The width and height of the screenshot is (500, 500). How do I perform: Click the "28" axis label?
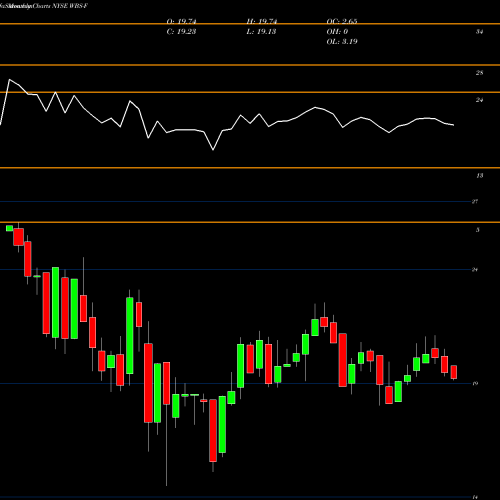click(x=479, y=73)
